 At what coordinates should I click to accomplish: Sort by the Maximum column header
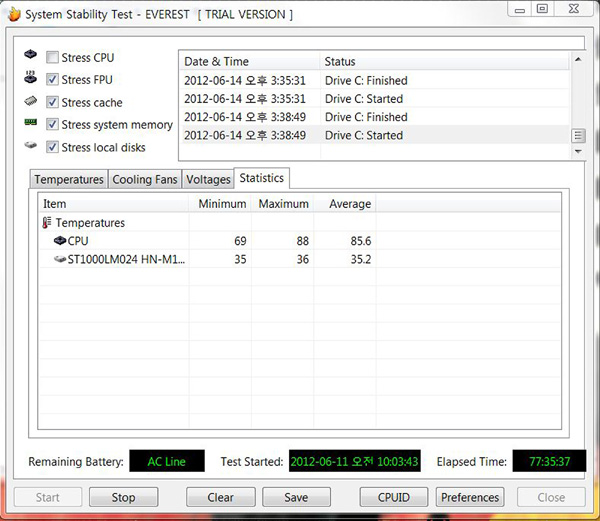point(282,204)
